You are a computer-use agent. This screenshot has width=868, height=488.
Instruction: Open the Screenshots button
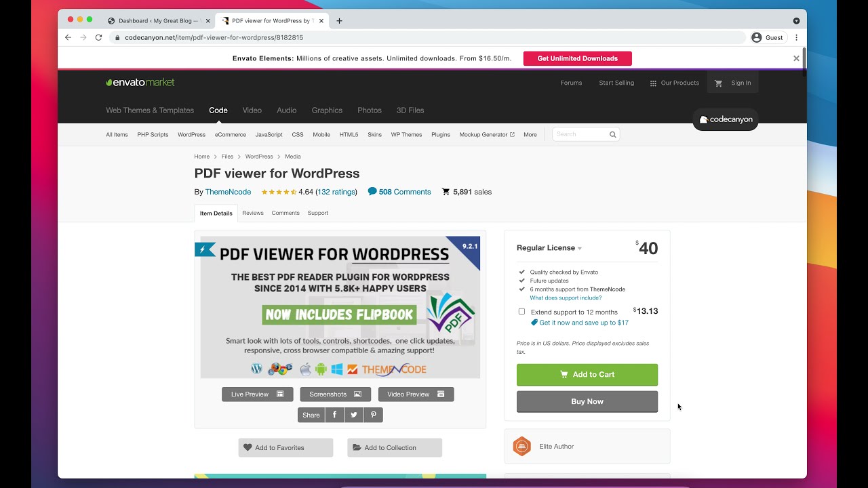point(336,394)
